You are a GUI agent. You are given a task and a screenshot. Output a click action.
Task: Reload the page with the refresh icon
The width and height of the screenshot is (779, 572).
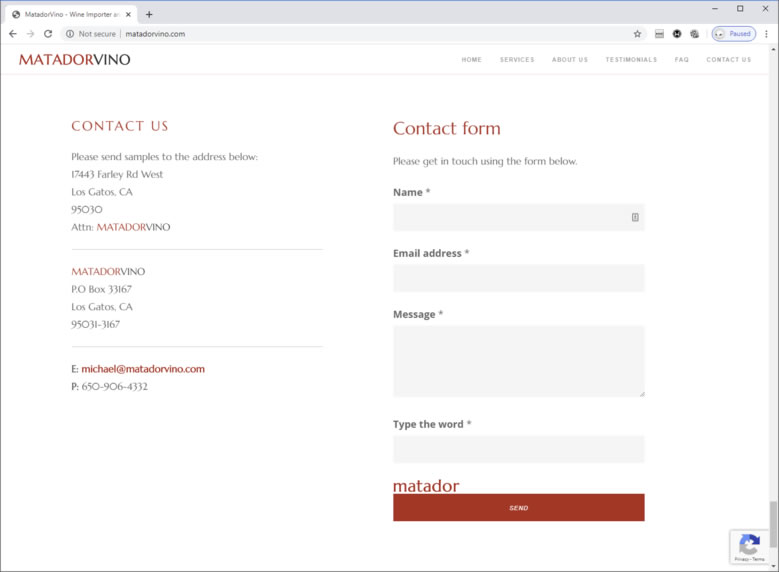[48, 33]
